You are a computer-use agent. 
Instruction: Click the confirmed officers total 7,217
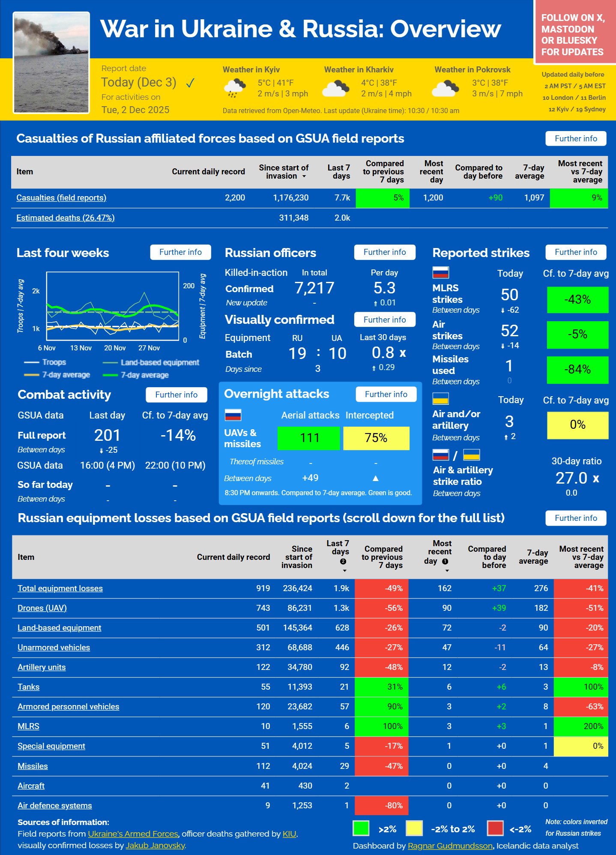point(314,288)
